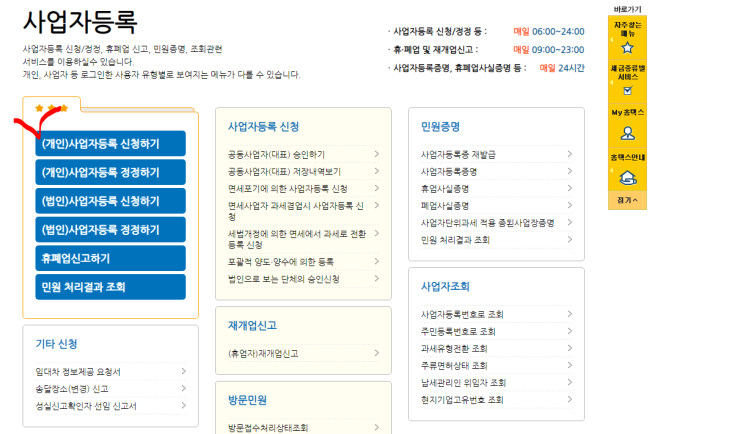Open 폐업사실증명 link

click(444, 206)
